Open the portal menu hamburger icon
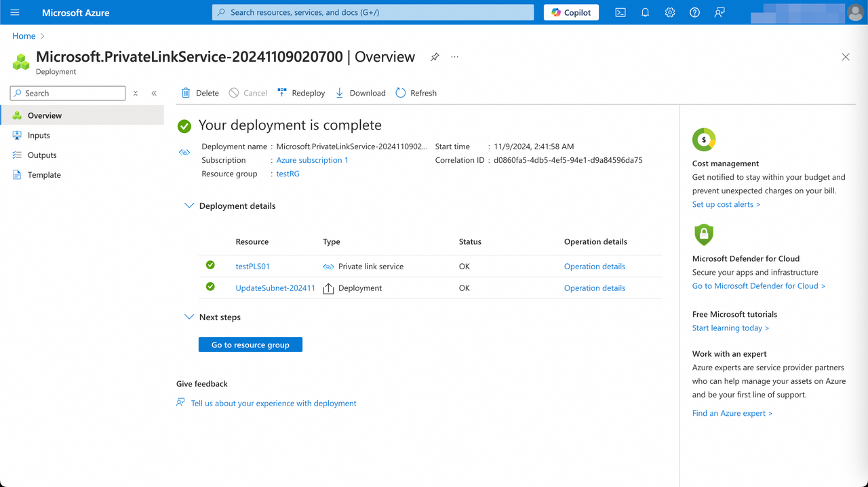The height and width of the screenshot is (487, 868). (15, 12)
